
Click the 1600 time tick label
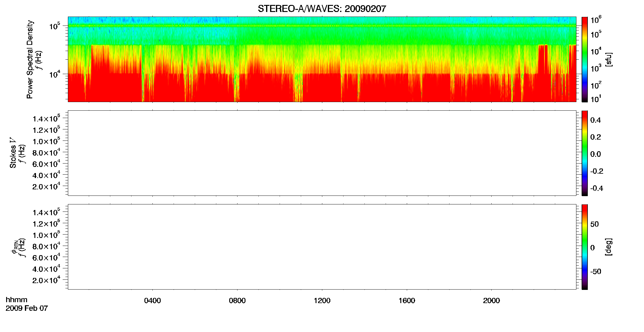(x=407, y=301)
